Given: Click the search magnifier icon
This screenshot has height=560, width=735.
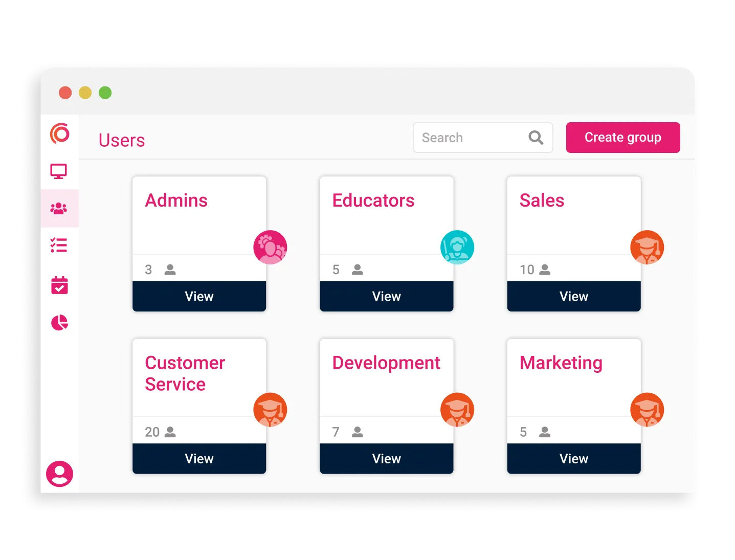Looking at the screenshot, I should [536, 137].
